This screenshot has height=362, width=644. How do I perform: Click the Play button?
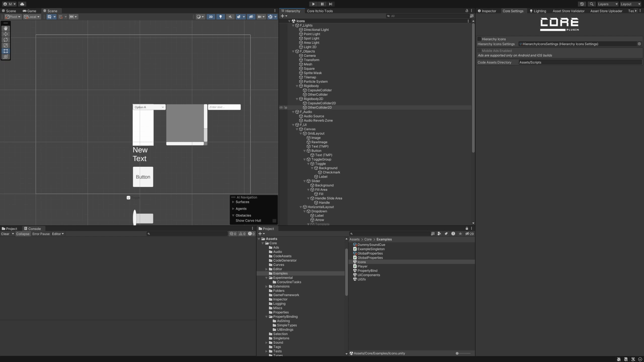click(313, 4)
